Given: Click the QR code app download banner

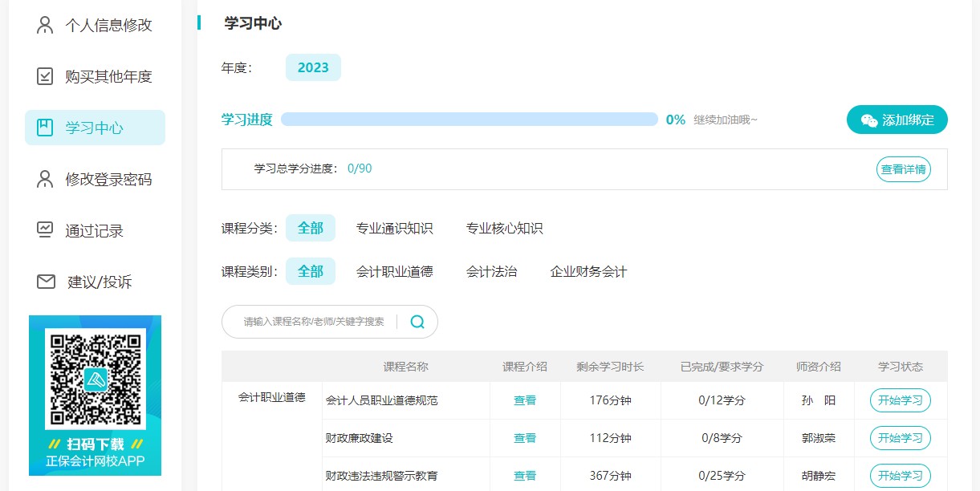Looking at the screenshot, I should pyautogui.click(x=95, y=395).
